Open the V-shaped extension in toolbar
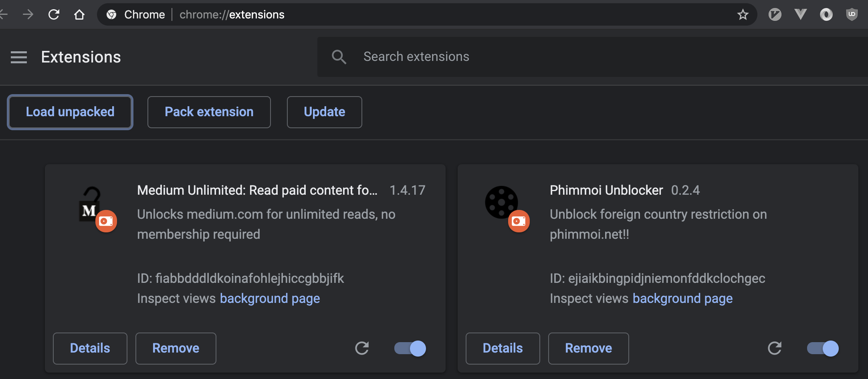Image resolution: width=868 pixels, height=379 pixels. (800, 15)
